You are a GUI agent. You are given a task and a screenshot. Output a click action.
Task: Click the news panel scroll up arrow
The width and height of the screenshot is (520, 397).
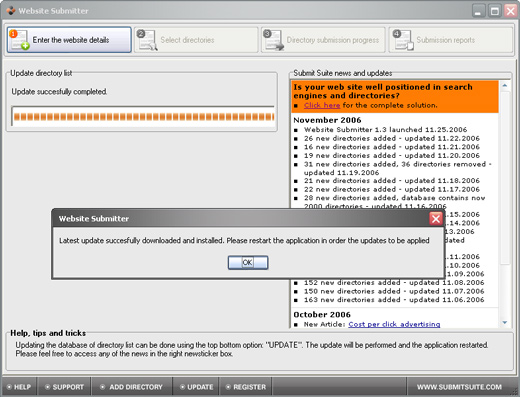[505, 86]
